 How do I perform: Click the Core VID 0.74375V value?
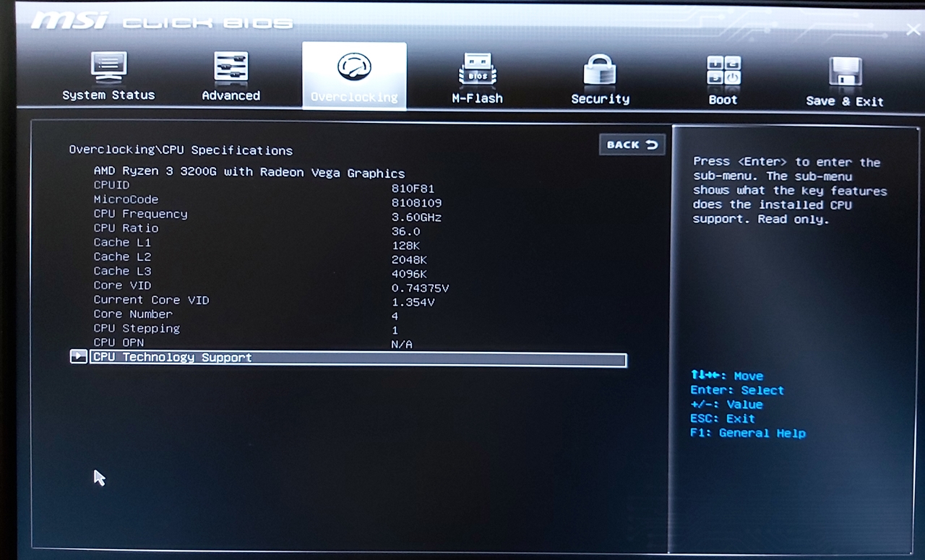point(420,288)
